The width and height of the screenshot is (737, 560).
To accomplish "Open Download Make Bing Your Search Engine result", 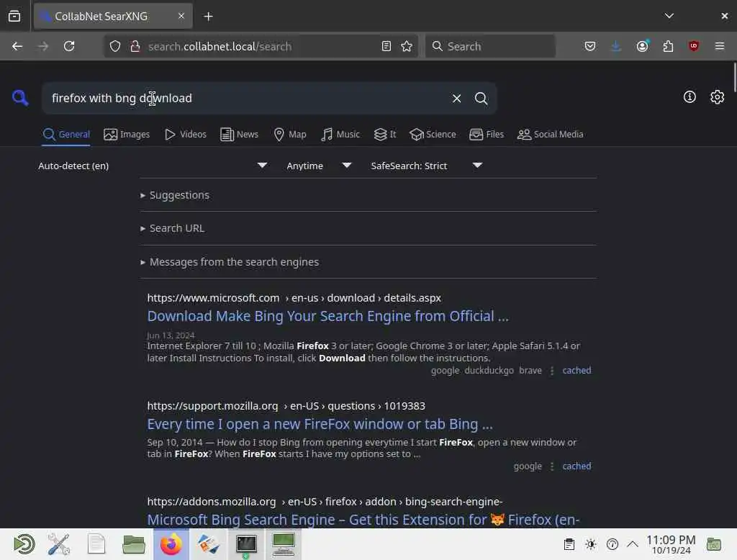I will pyautogui.click(x=327, y=317).
